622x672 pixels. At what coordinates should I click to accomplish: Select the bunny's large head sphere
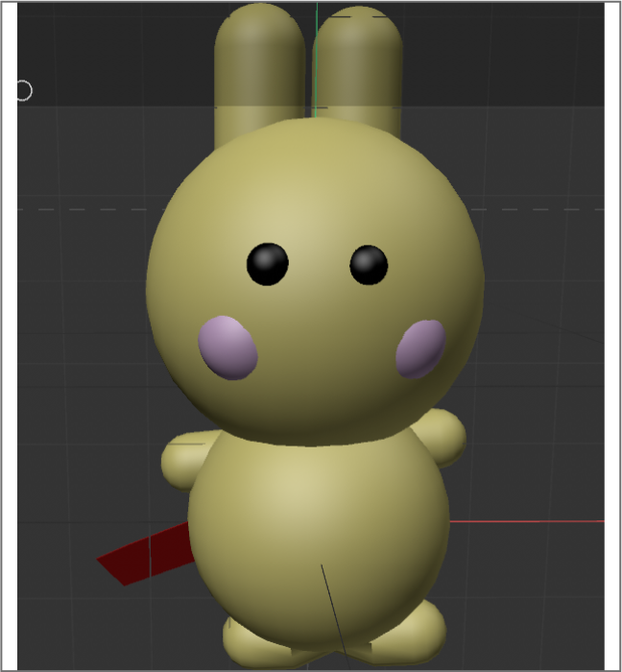[x=315, y=281]
